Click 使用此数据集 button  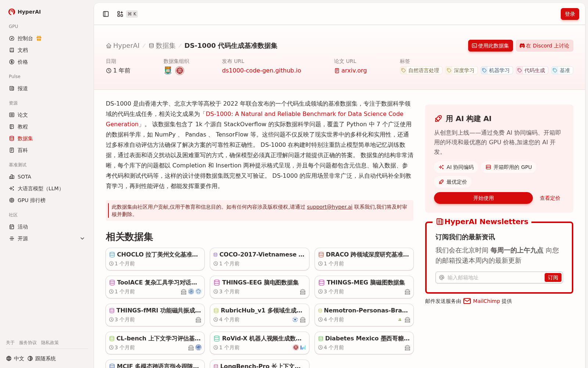point(490,46)
